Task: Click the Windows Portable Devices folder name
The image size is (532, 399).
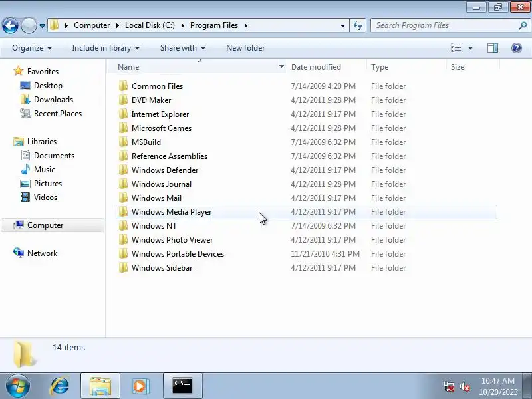Action: (x=178, y=254)
